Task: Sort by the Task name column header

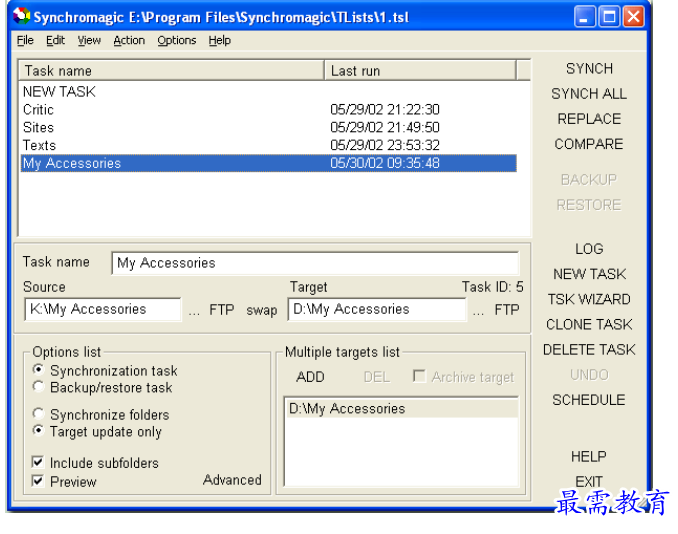Action: click(171, 70)
